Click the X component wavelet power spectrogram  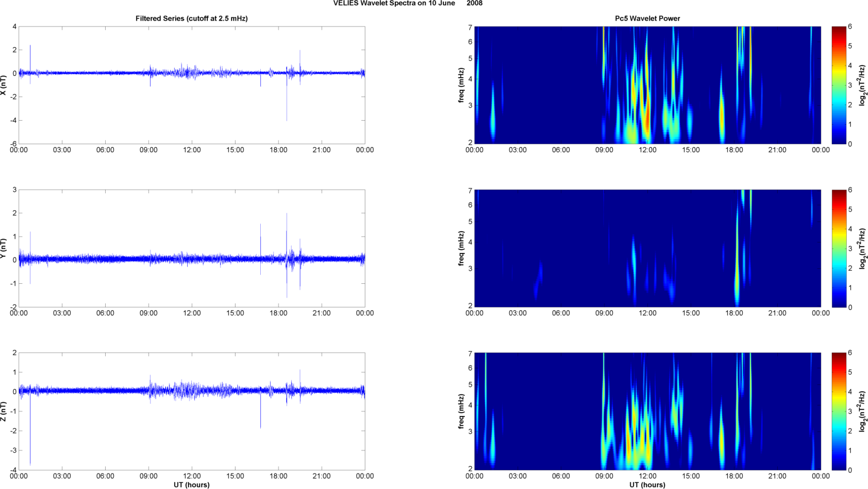point(647,85)
